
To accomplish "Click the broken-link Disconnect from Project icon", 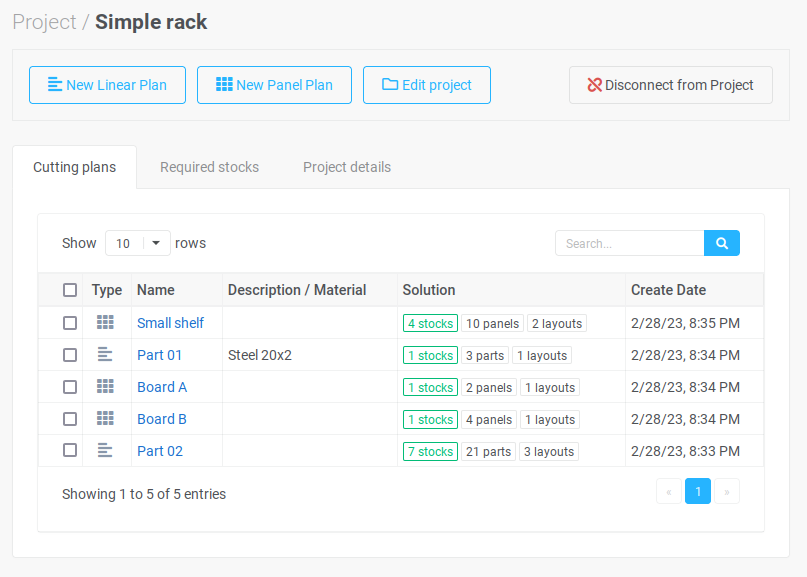I will pyautogui.click(x=594, y=85).
